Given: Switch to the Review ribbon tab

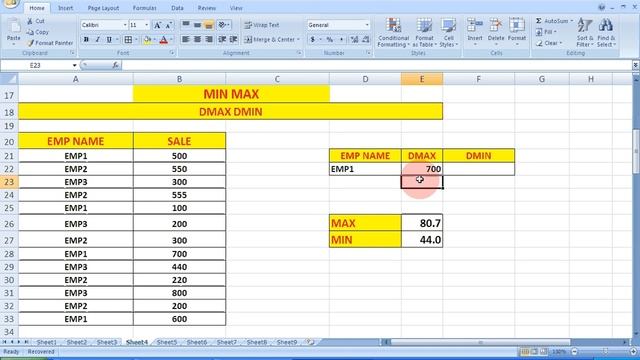Looking at the screenshot, I should click(x=207, y=8).
